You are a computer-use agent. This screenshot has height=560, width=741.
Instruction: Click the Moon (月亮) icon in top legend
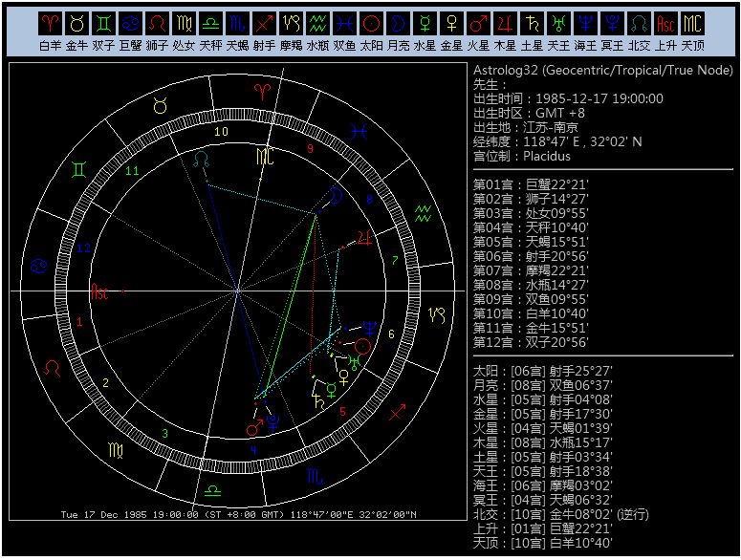pos(398,21)
